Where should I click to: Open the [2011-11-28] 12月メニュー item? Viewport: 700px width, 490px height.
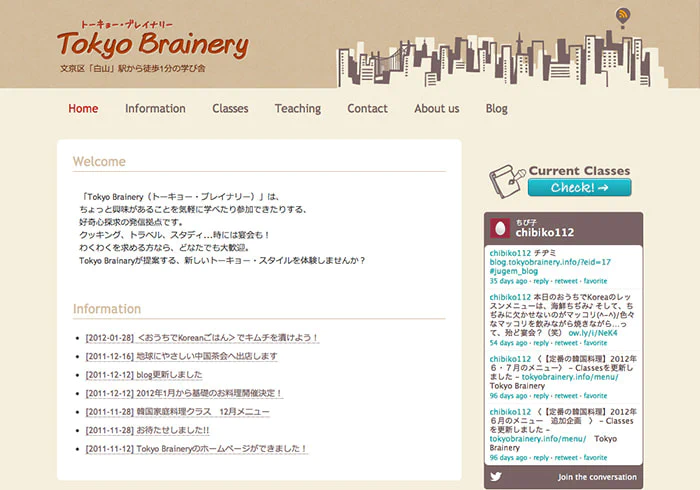[178, 411]
